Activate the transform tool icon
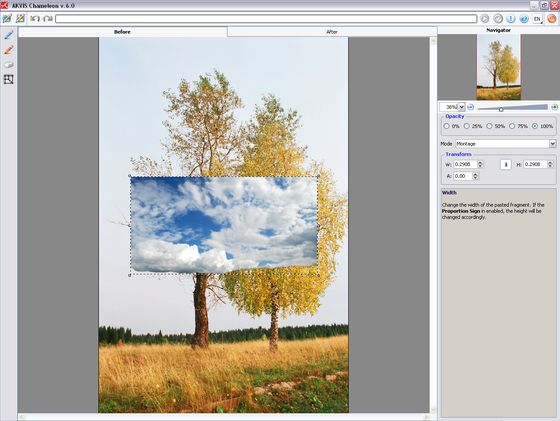Image resolution: width=560 pixels, height=421 pixels. [x=8, y=79]
